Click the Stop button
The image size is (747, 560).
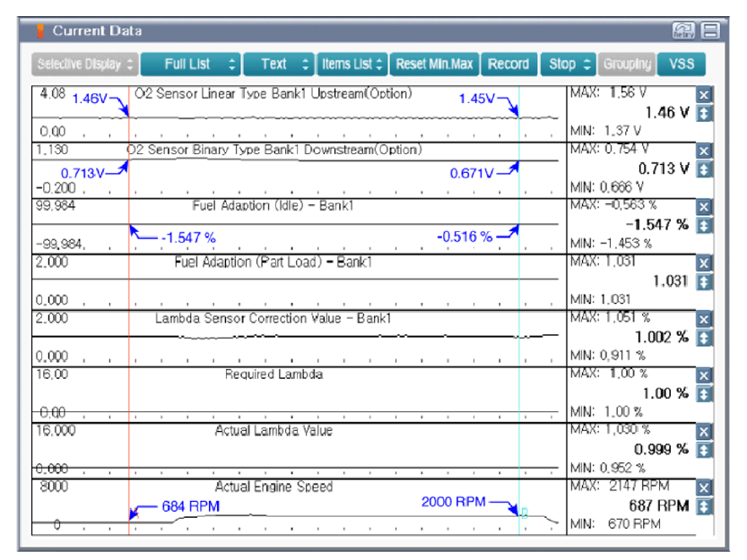point(568,65)
